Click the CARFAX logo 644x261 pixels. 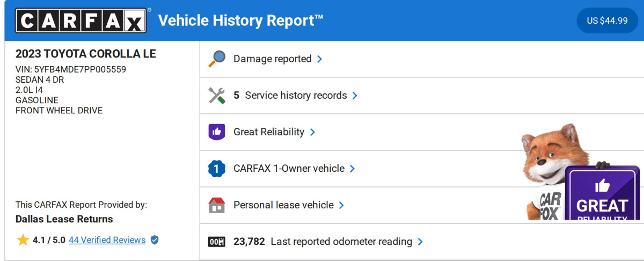pos(80,20)
